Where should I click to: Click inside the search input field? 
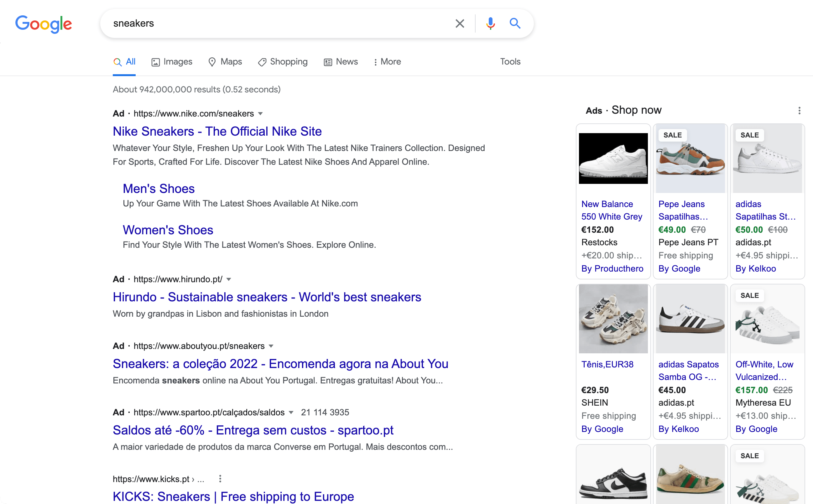[x=267, y=23]
